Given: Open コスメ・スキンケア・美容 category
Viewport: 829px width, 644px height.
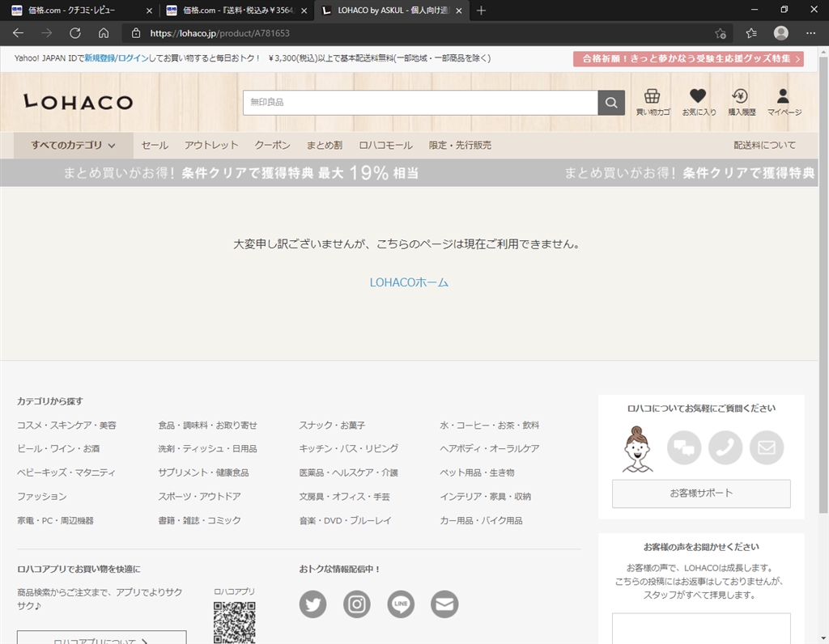Looking at the screenshot, I should pyautogui.click(x=66, y=426).
